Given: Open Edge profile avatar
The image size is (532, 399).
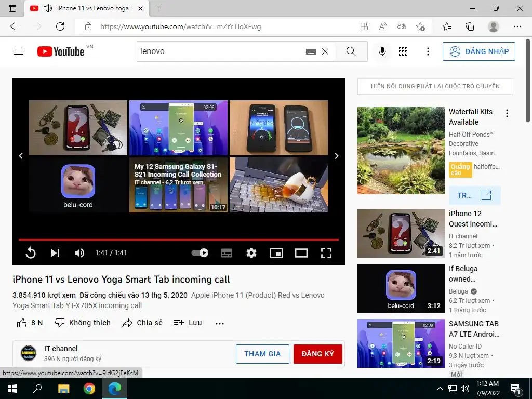Looking at the screenshot, I should [493, 26].
